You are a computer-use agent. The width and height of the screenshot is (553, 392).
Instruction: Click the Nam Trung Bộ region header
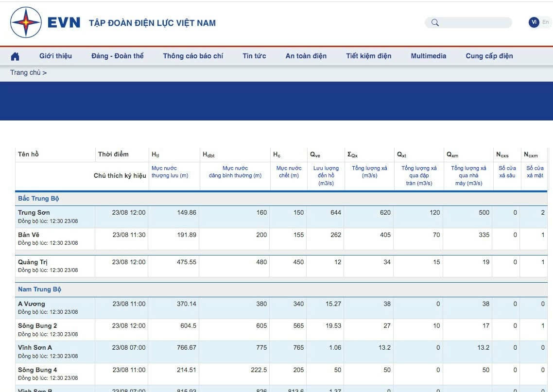click(x=39, y=289)
